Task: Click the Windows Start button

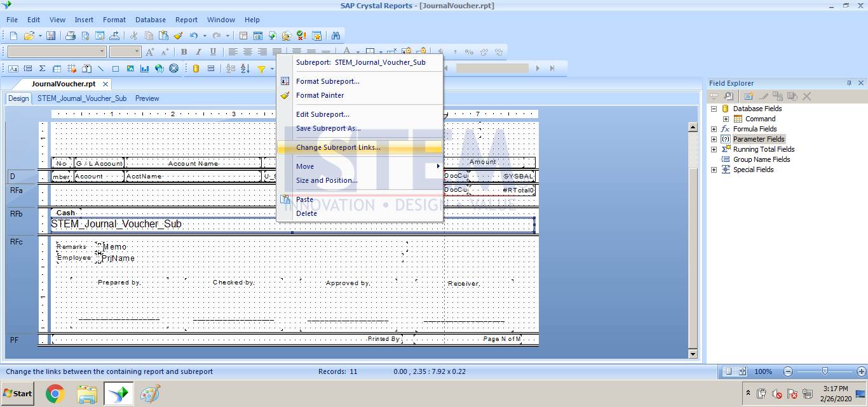Action: click(17, 394)
